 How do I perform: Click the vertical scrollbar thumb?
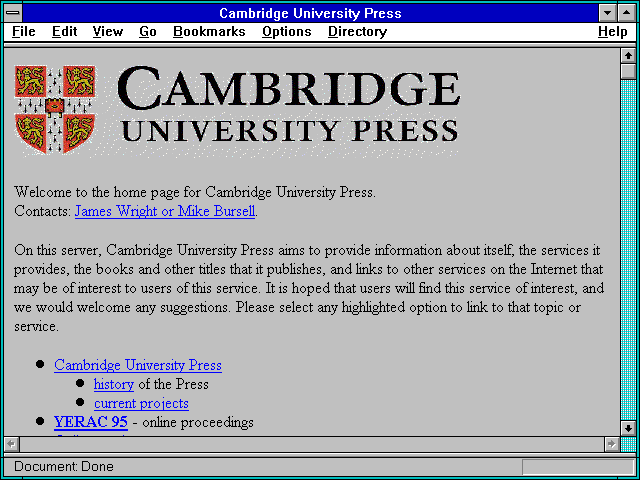(x=628, y=71)
